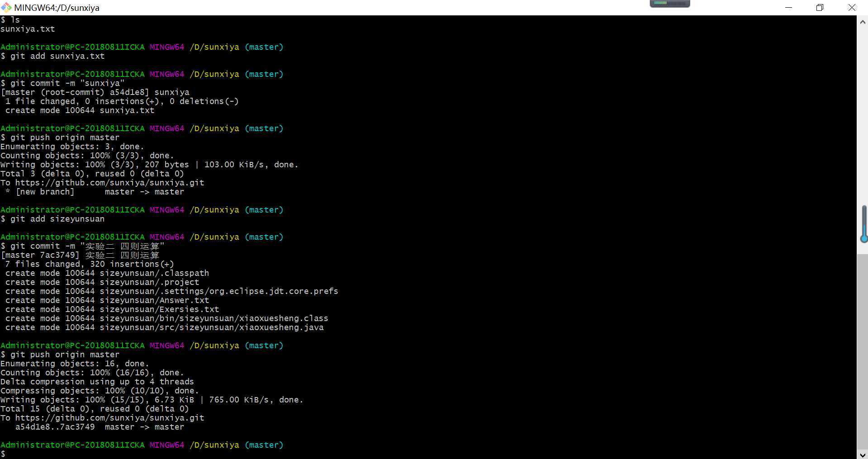Click '* [new branch] master -> master' line

[x=95, y=192]
